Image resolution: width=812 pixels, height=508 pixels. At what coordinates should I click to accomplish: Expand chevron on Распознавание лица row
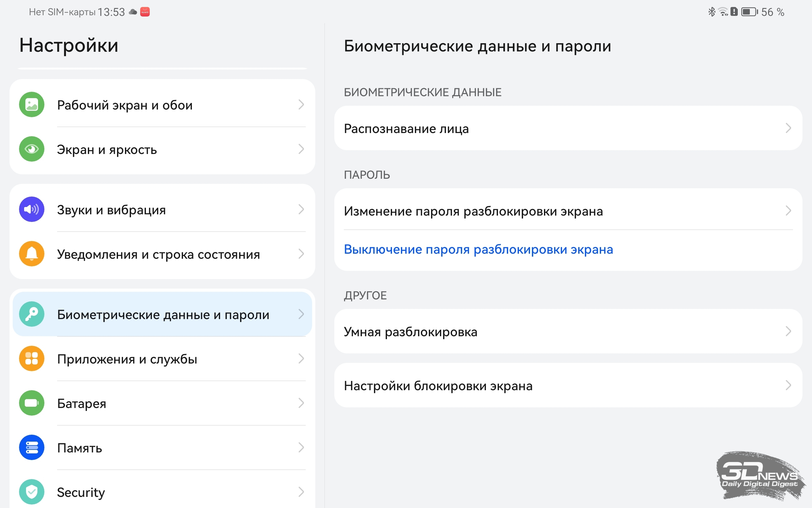click(788, 128)
